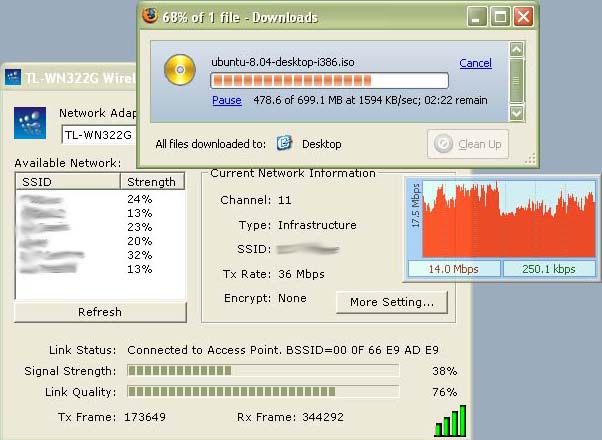
Task: Select the network with 20% strength
Action: pos(101,241)
